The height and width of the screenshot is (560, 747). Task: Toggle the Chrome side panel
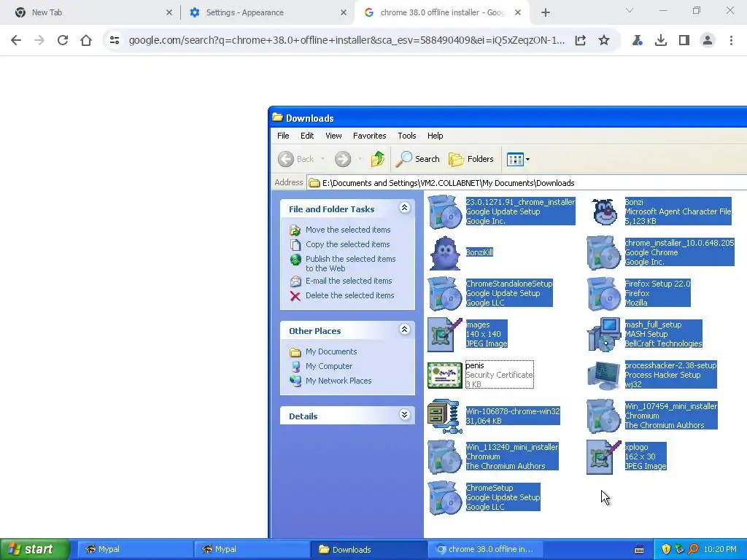(x=684, y=41)
